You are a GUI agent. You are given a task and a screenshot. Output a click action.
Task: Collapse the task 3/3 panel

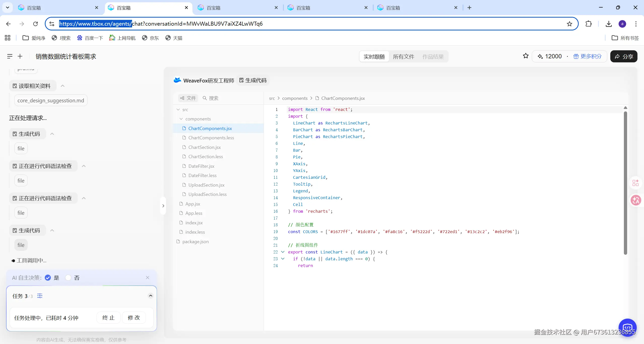pos(150,296)
